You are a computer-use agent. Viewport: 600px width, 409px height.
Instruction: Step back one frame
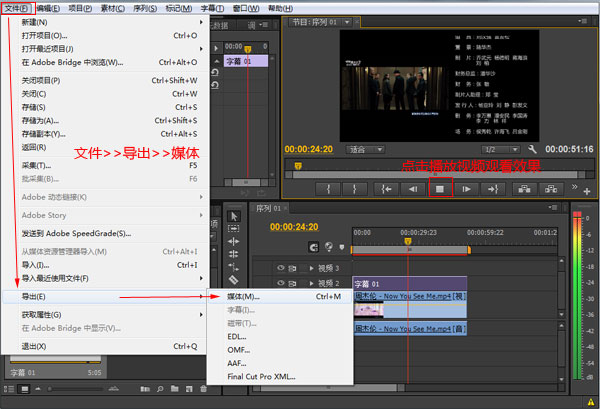tap(413, 189)
